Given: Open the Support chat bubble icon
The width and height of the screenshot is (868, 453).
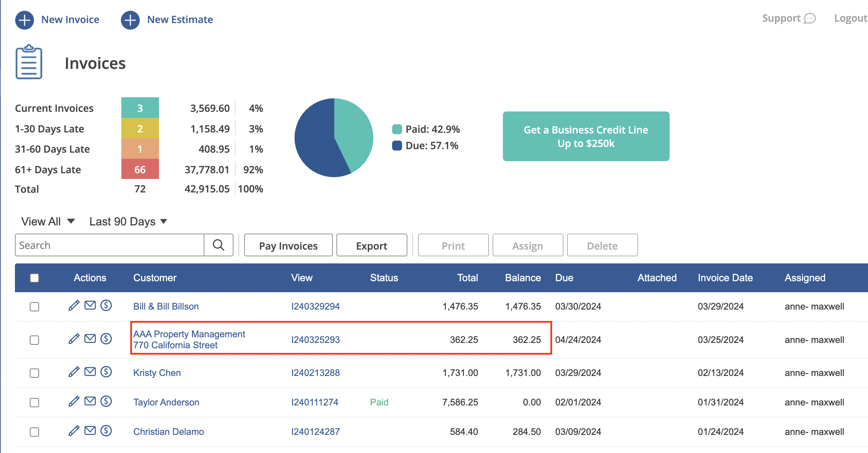Looking at the screenshot, I should (x=810, y=18).
